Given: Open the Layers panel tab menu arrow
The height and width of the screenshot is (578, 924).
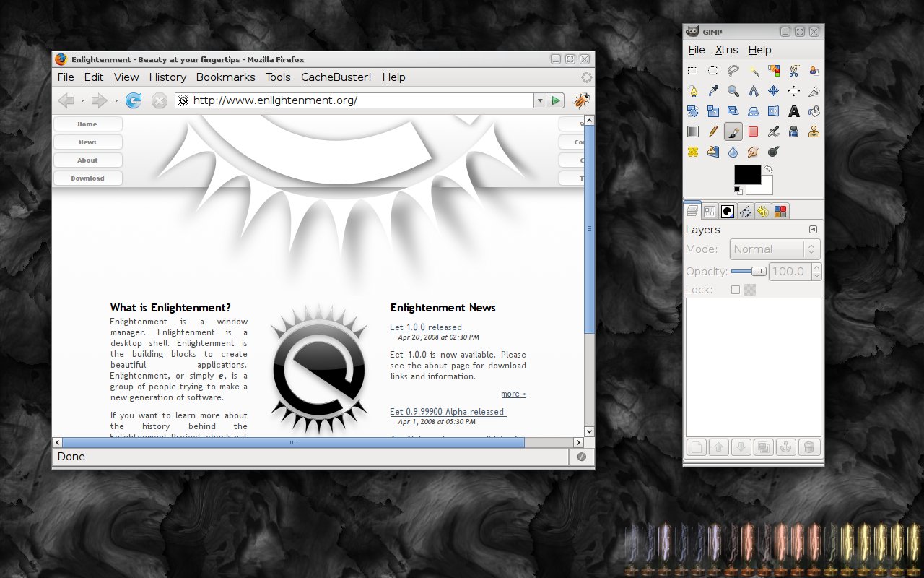Looking at the screenshot, I should point(813,229).
